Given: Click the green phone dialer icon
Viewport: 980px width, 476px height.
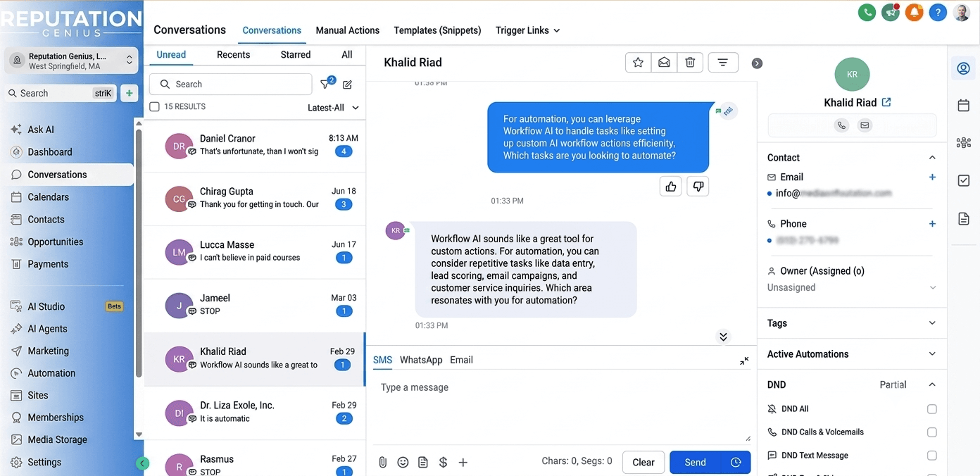Looking at the screenshot, I should pos(867,12).
